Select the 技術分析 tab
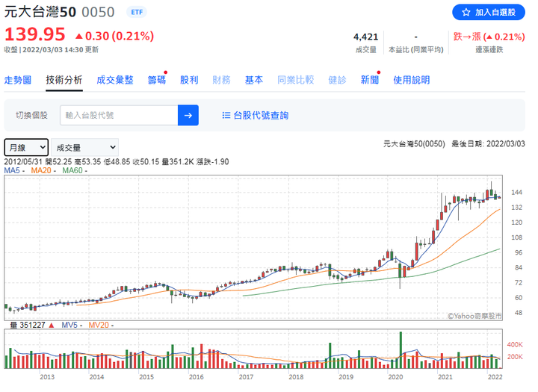 64,80
